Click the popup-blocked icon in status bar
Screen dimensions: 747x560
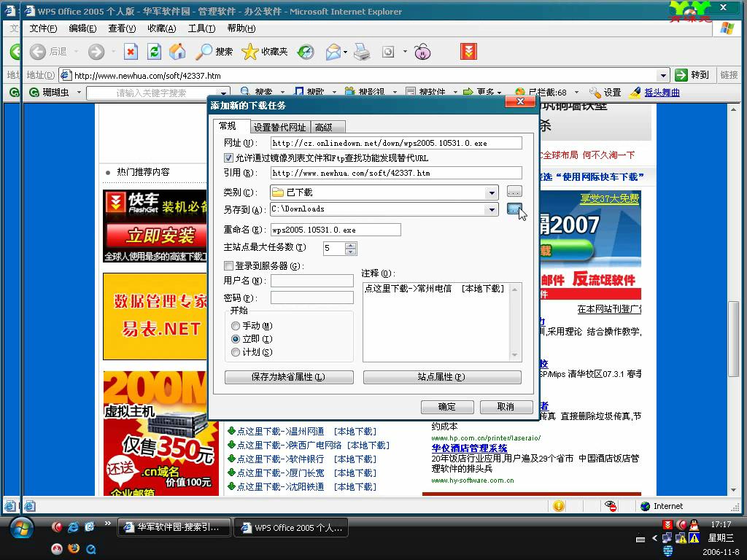tap(611, 506)
